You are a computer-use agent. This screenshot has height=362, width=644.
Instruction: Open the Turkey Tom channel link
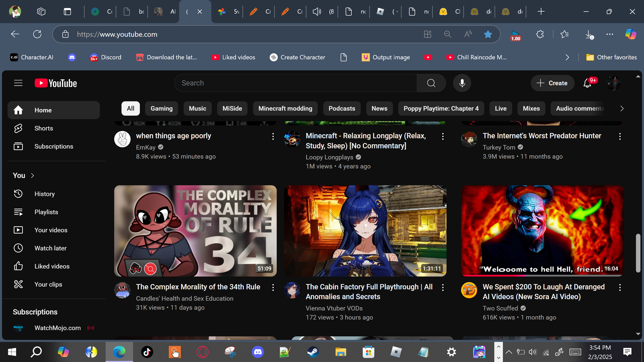(499, 147)
